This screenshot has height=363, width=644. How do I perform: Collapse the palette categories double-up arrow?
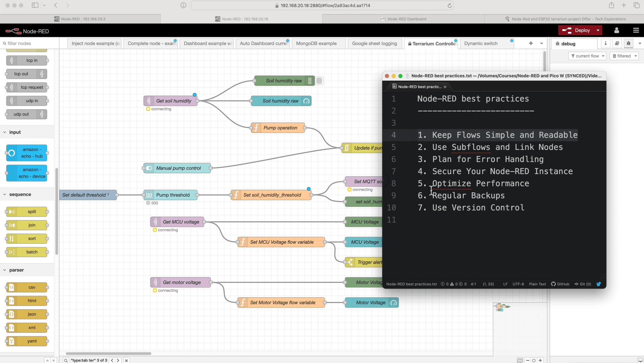[47, 360]
